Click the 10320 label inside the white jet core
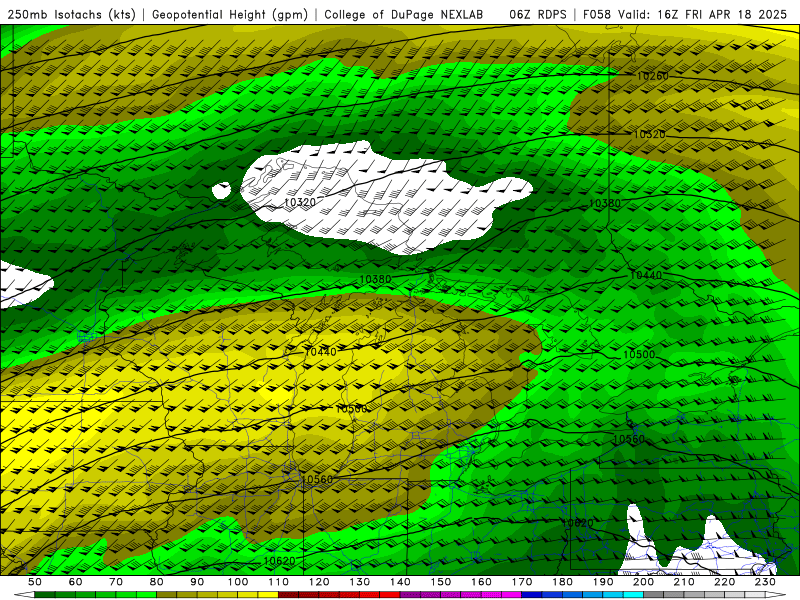The image size is (800, 600). pyautogui.click(x=300, y=202)
